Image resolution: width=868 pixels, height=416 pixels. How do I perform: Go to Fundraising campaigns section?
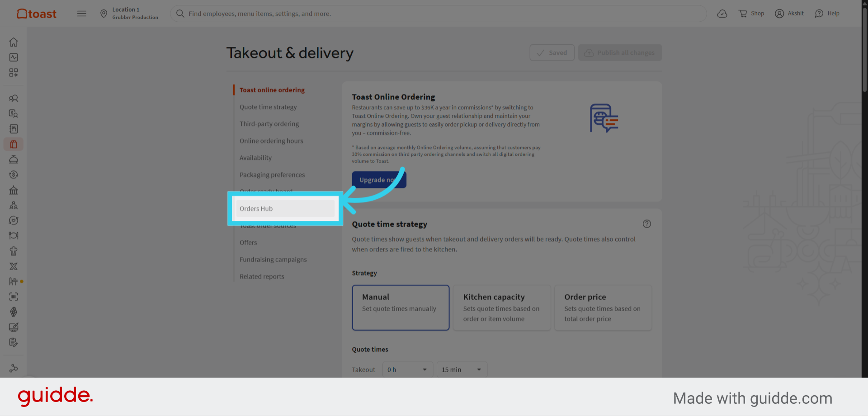[273, 259]
